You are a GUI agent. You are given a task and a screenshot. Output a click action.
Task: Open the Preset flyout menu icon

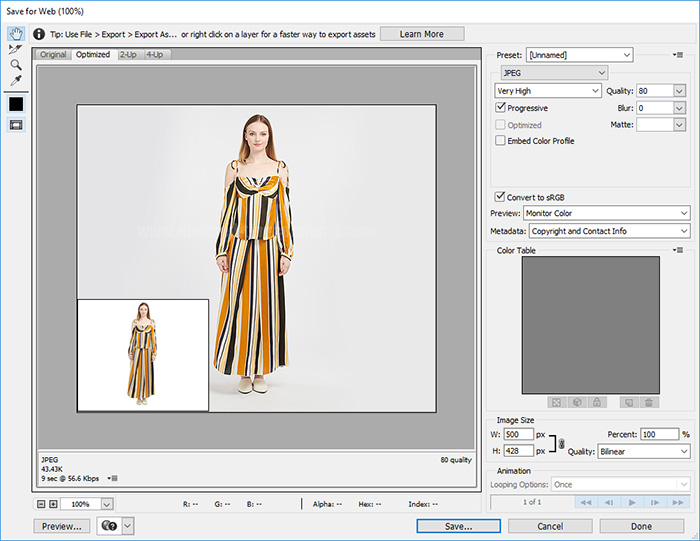pos(678,55)
